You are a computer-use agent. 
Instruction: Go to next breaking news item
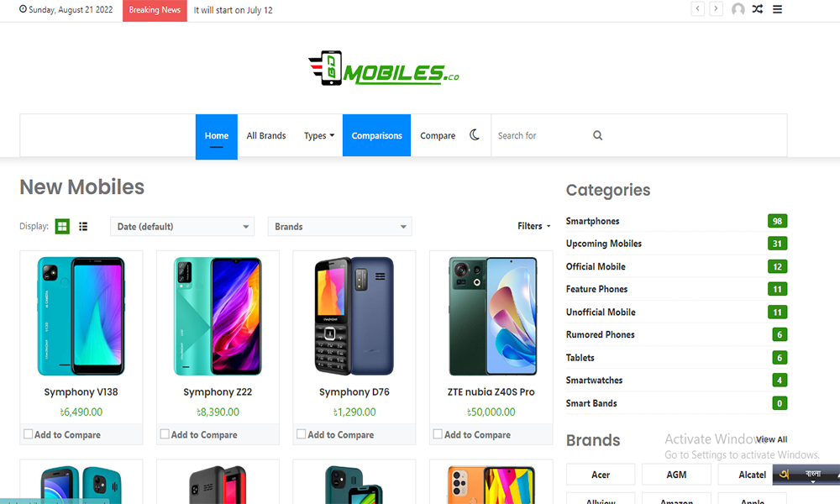pyautogui.click(x=716, y=8)
